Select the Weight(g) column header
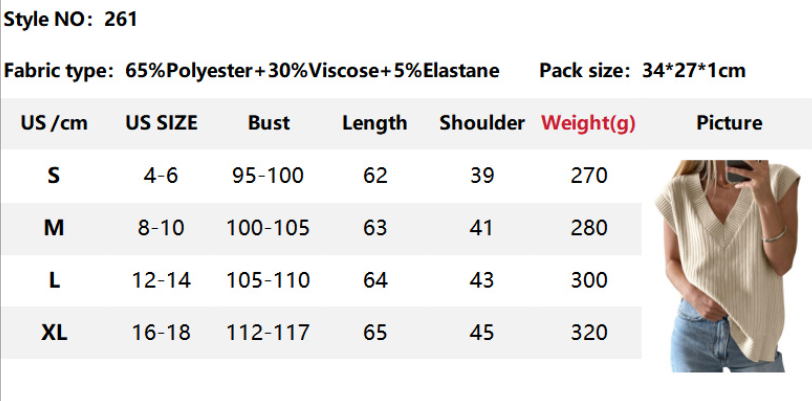 tap(588, 124)
